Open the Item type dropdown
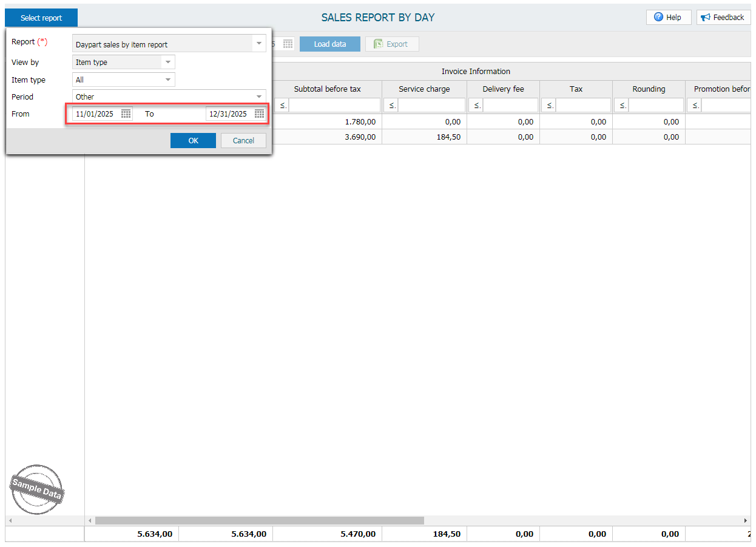Image resolution: width=756 pixels, height=547 pixels. point(168,80)
